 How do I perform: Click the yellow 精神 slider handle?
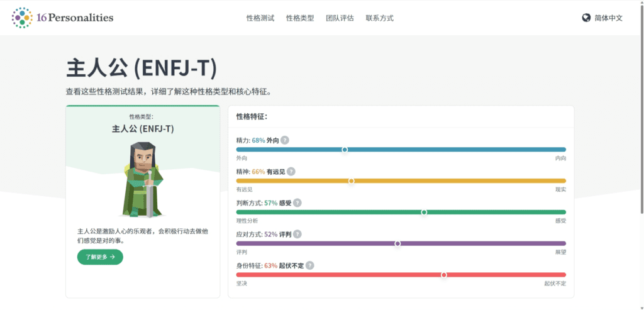point(351,180)
